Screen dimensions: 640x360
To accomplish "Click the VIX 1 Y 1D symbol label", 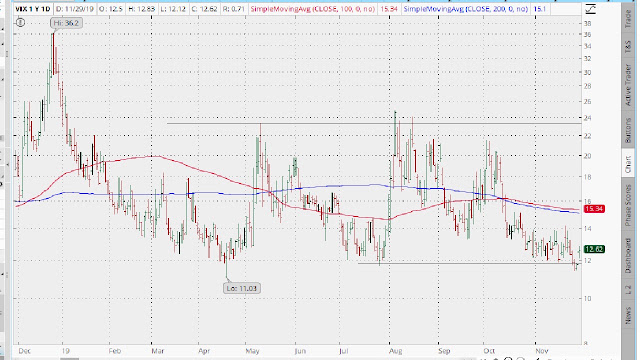I will pos(33,9).
